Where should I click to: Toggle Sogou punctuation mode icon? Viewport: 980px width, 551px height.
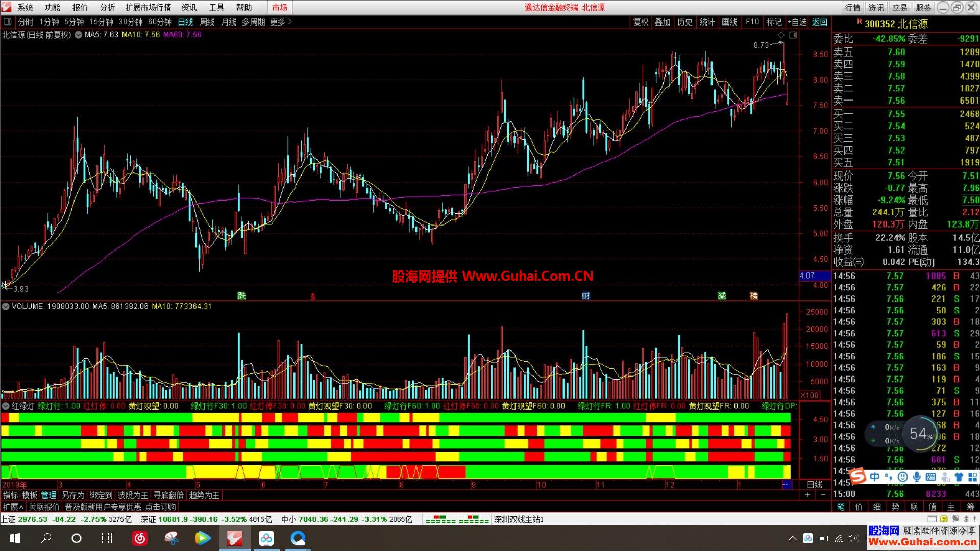coord(889,477)
